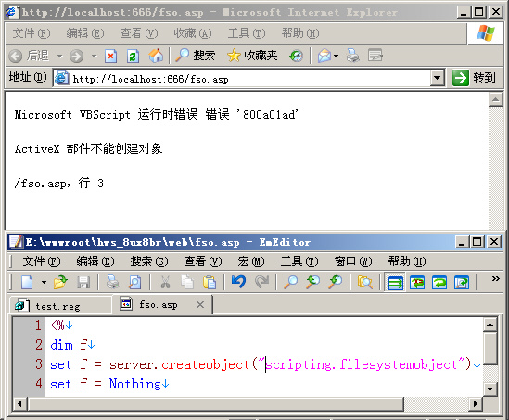Image resolution: width=509 pixels, height=420 pixels.
Task: Click the IE Stop loading icon
Action: [110, 56]
